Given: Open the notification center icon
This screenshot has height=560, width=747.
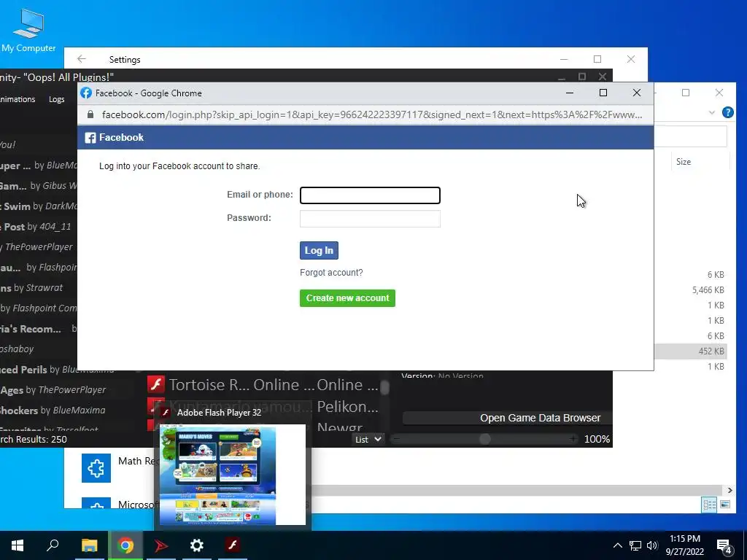Looking at the screenshot, I should (x=724, y=546).
